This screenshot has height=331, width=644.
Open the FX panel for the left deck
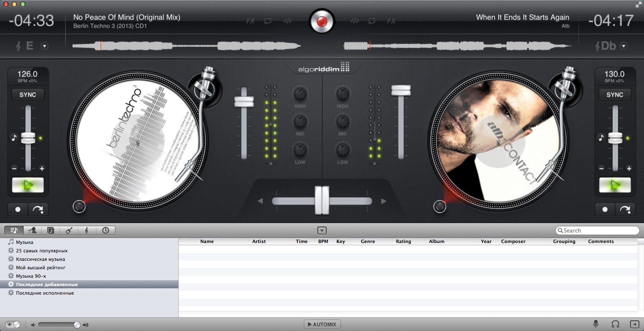[251, 20]
